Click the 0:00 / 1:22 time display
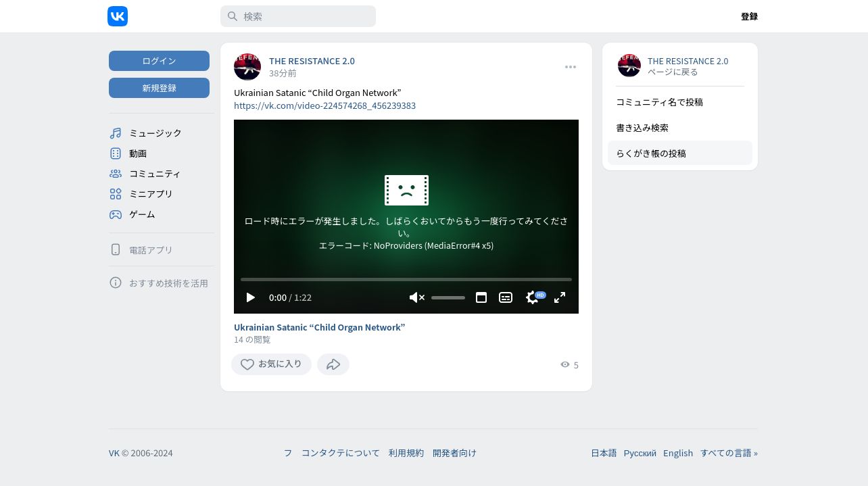This screenshot has height=486, width=868. pyautogui.click(x=290, y=297)
